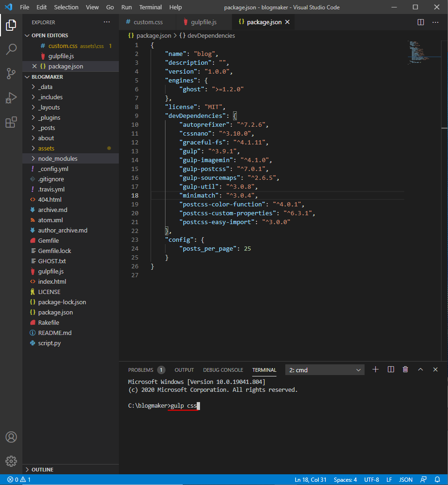This screenshot has width=448, height=485.
Task: Create a new terminal with plus icon
Action: click(375, 369)
